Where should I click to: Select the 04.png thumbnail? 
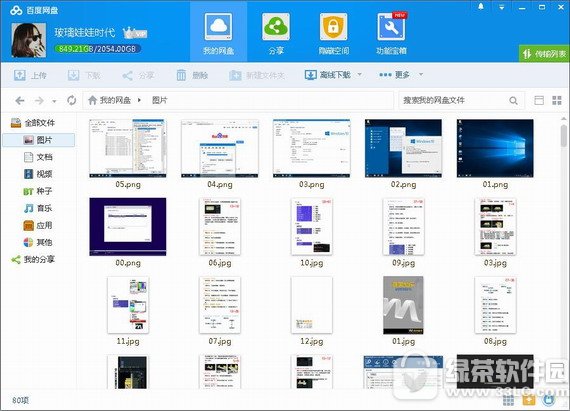pos(220,148)
